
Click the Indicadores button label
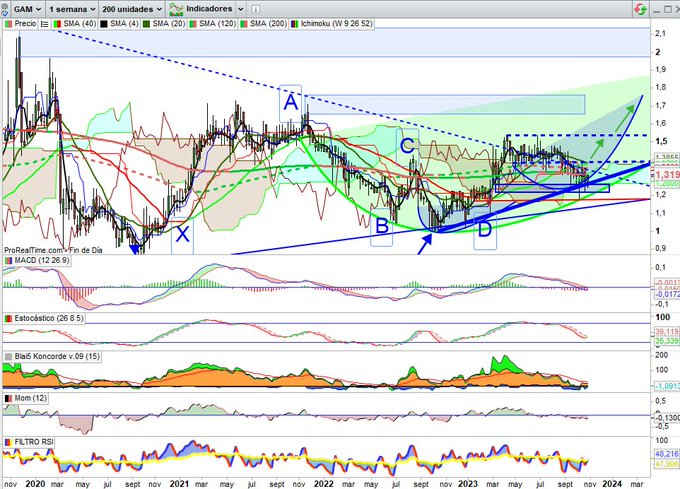point(209,9)
